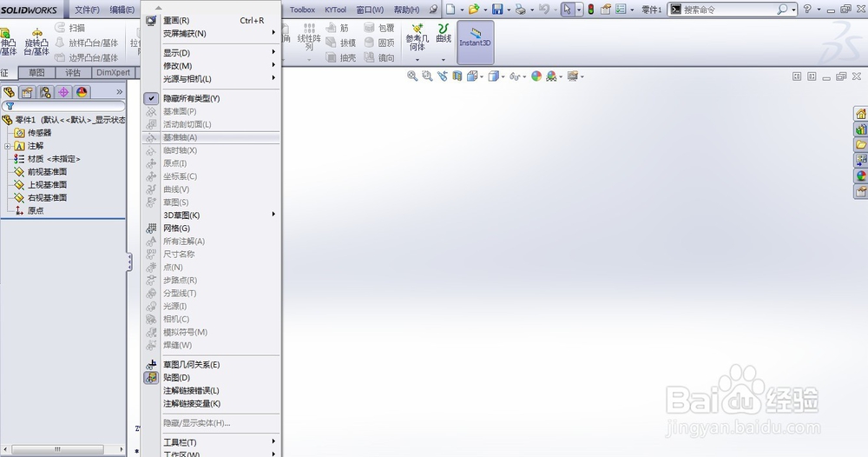
Task: Click the Rebuild traffic light icon
Action: (x=590, y=10)
